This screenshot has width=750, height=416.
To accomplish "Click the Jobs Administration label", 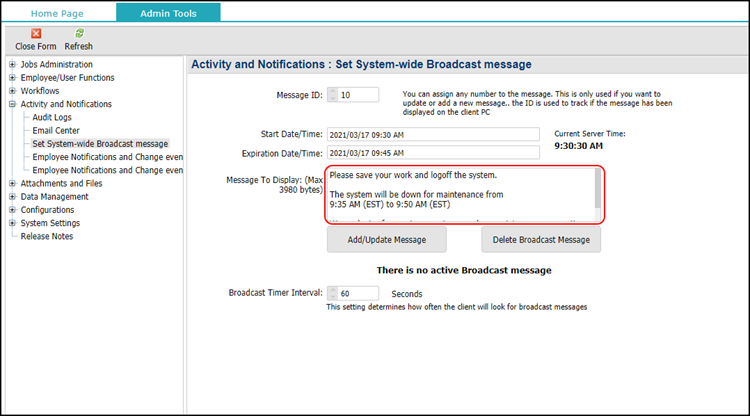I will click(56, 64).
